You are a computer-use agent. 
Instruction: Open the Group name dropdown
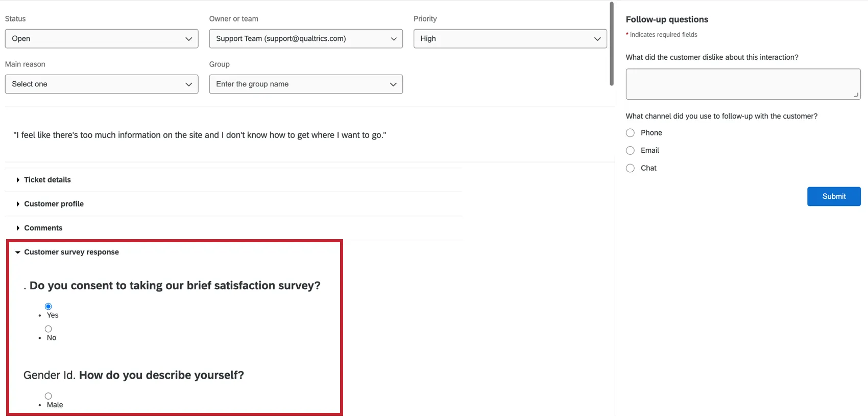point(306,84)
